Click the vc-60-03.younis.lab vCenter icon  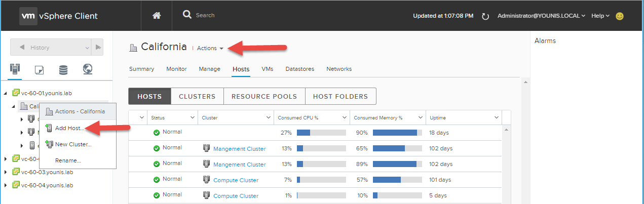coord(16,172)
